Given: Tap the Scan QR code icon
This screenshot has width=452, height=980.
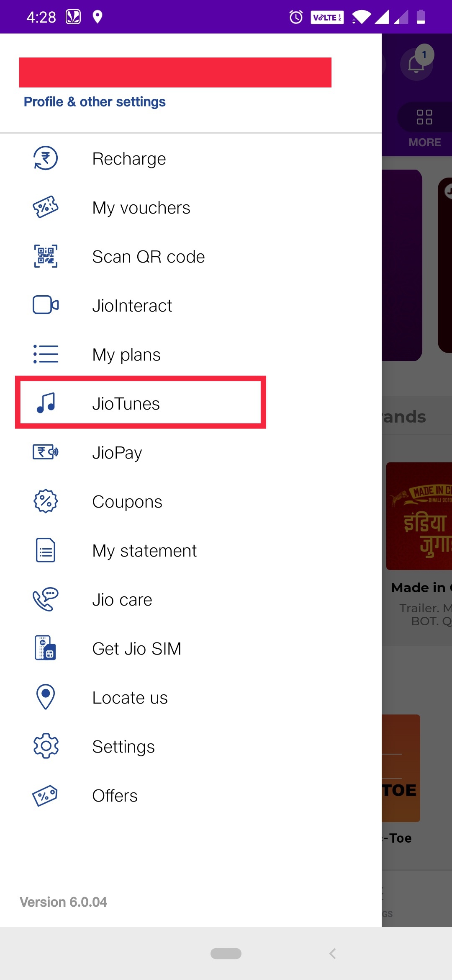Looking at the screenshot, I should pyautogui.click(x=46, y=256).
